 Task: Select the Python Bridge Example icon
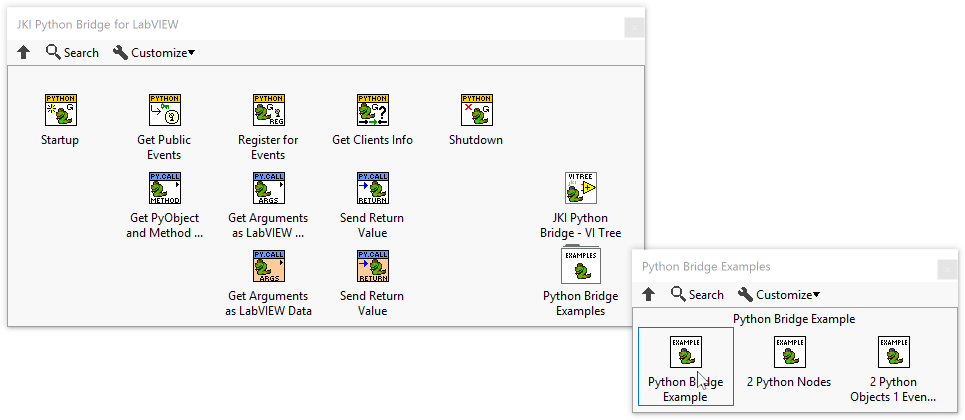pos(686,352)
